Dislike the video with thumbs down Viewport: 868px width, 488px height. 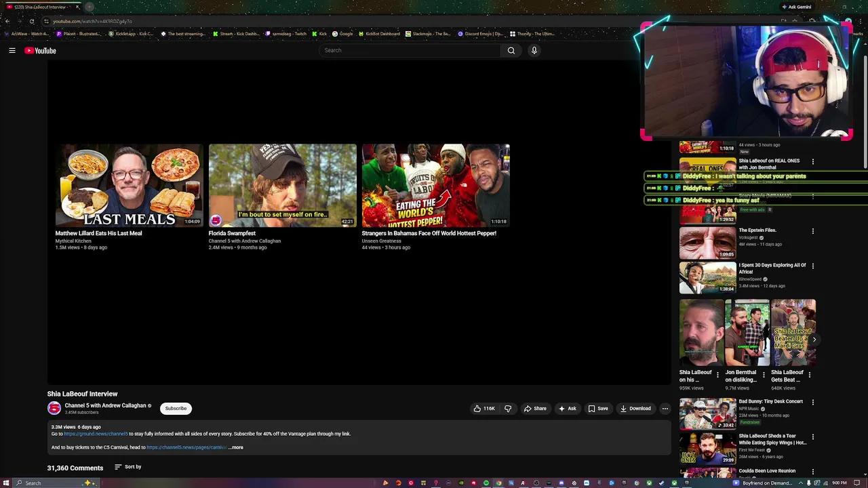508,408
